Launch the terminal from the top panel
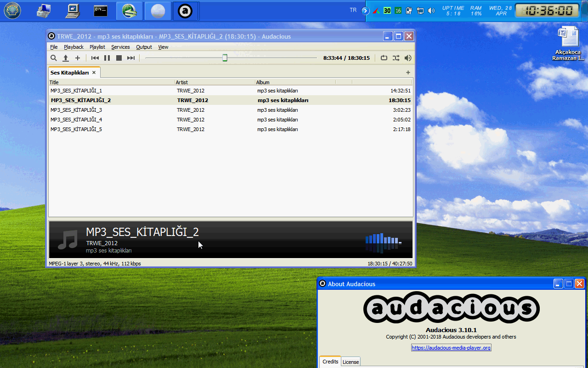588x368 pixels. [x=101, y=11]
